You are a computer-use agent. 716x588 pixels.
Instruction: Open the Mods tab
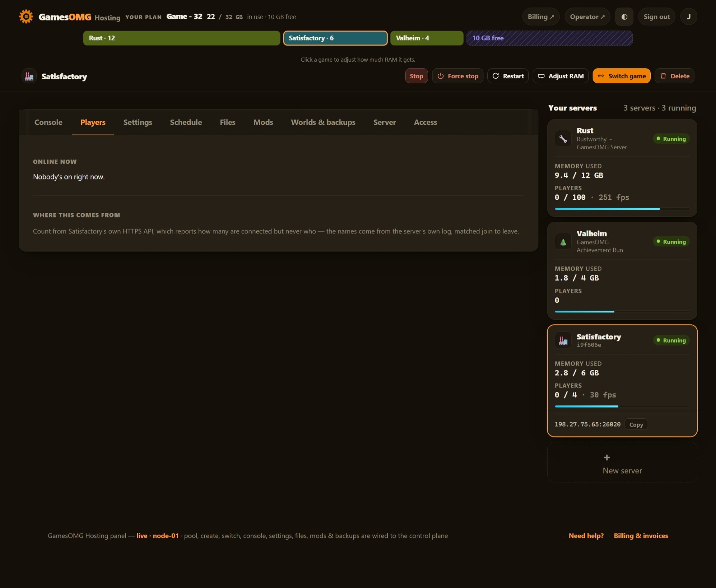263,122
